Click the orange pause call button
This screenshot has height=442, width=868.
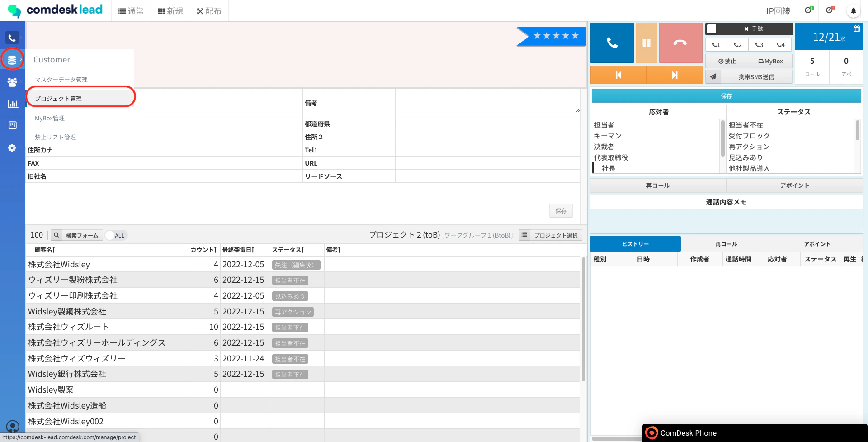pos(646,43)
